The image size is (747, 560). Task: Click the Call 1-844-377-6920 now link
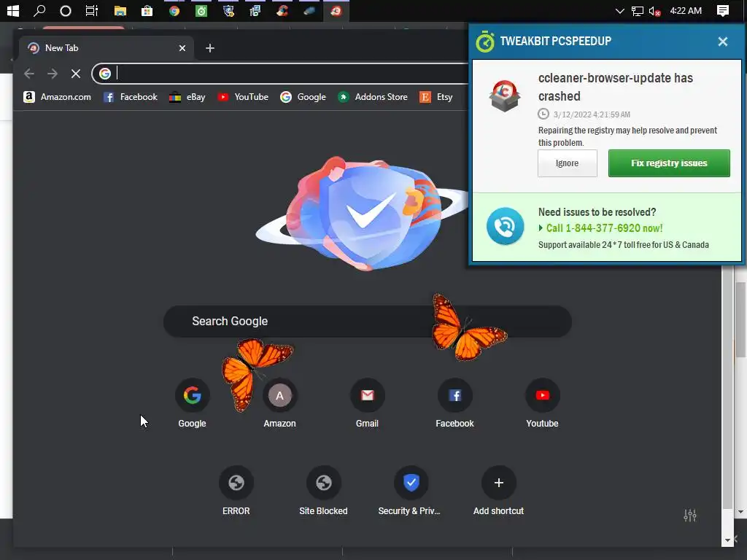point(604,228)
